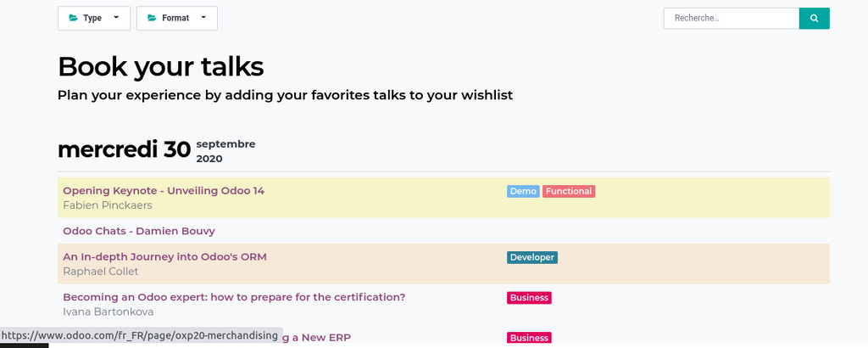The width and height of the screenshot is (868, 348).
Task: Click in the Recherche search field
Action: coord(731,18)
